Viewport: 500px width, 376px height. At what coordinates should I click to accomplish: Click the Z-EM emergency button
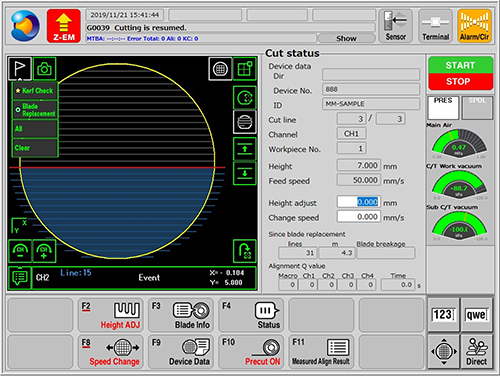(x=64, y=26)
